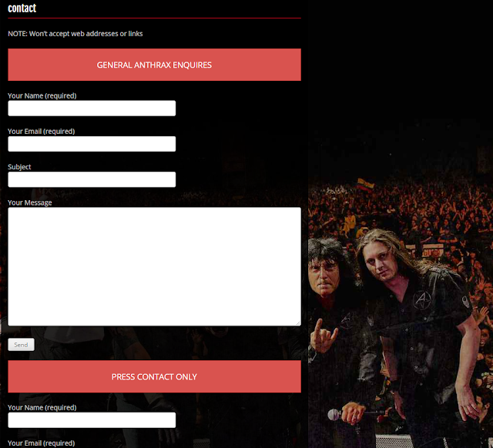Click the Anthrax star logo on the shirt

(421, 299)
